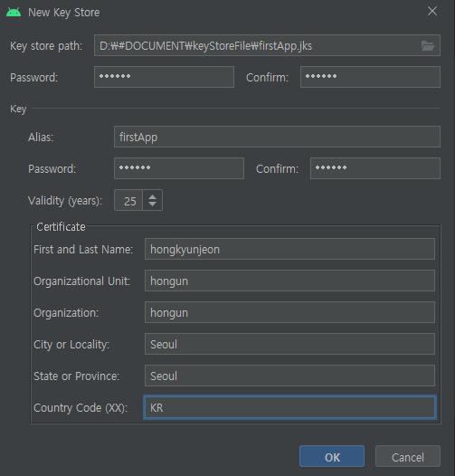Image resolution: width=455 pixels, height=476 pixels.
Task: Click the 'City or Locality:' label
Action: coord(71,345)
